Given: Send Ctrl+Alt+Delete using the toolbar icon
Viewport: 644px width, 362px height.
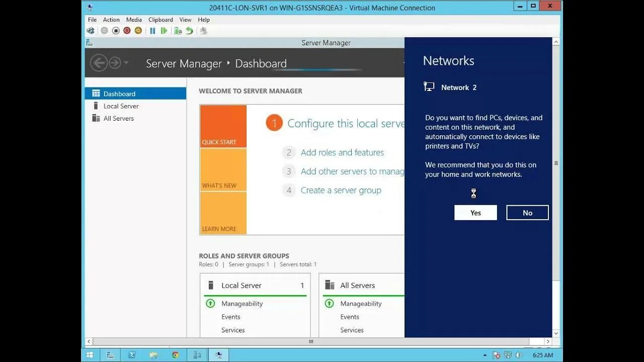Looking at the screenshot, I should tap(91, 31).
